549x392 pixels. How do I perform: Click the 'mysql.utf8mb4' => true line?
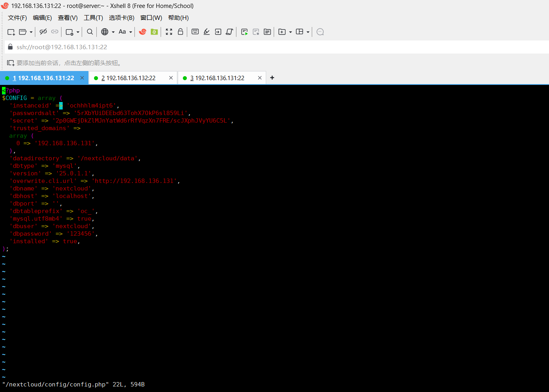pyautogui.click(x=52, y=219)
